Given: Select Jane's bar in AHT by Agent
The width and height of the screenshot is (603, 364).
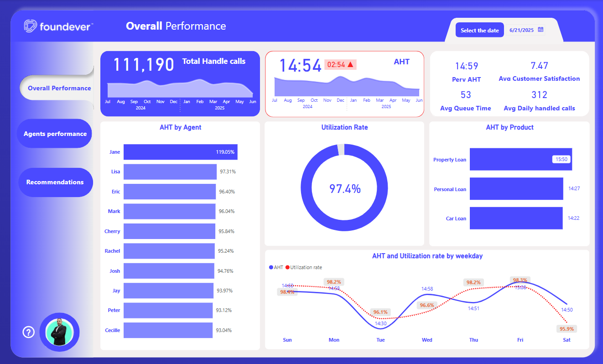Looking at the screenshot, I should tap(180, 152).
